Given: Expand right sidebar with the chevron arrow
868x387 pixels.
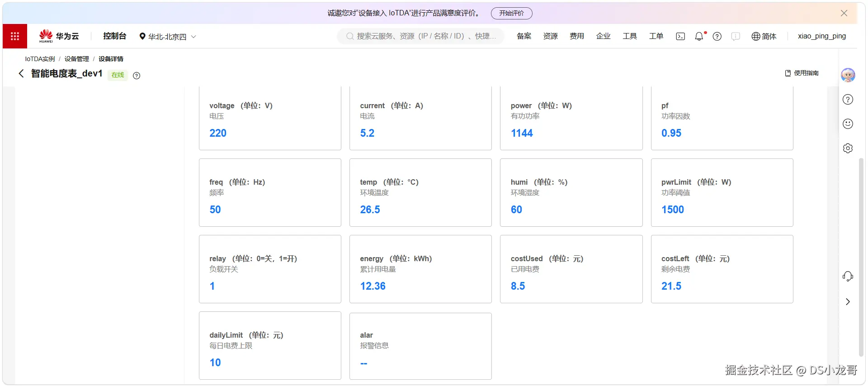Looking at the screenshot, I should [x=848, y=302].
